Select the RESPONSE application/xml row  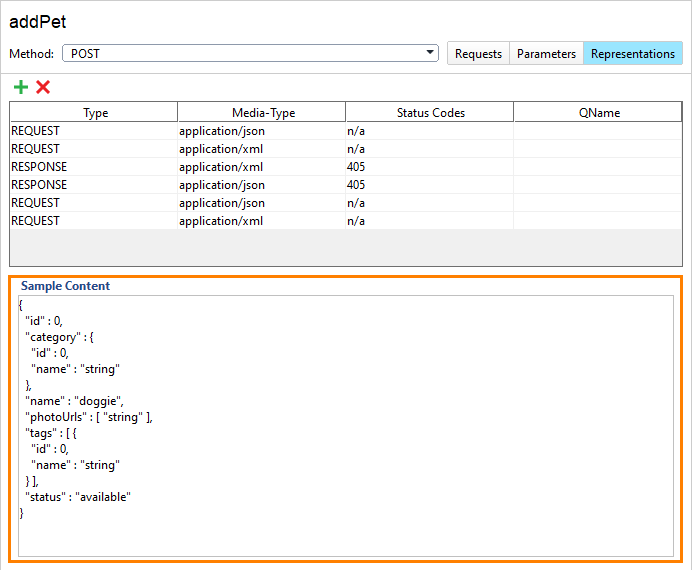pyautogui.click(x=94, y=166)
